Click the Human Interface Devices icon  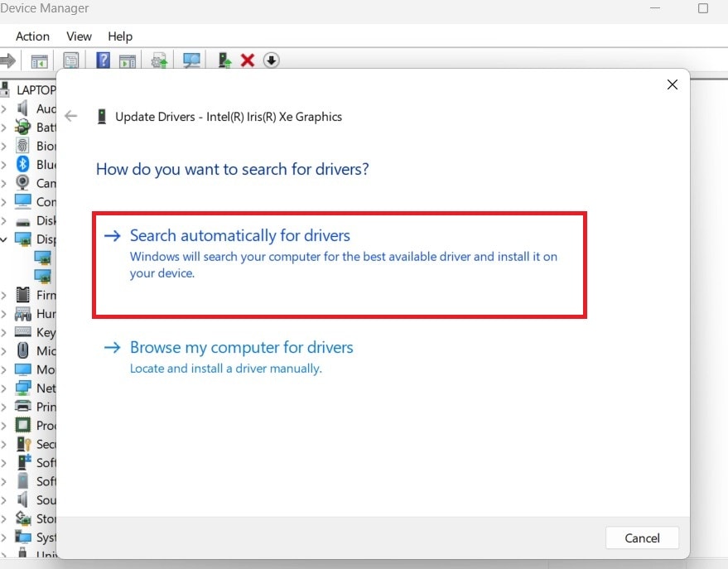click(x=22, y=314)
